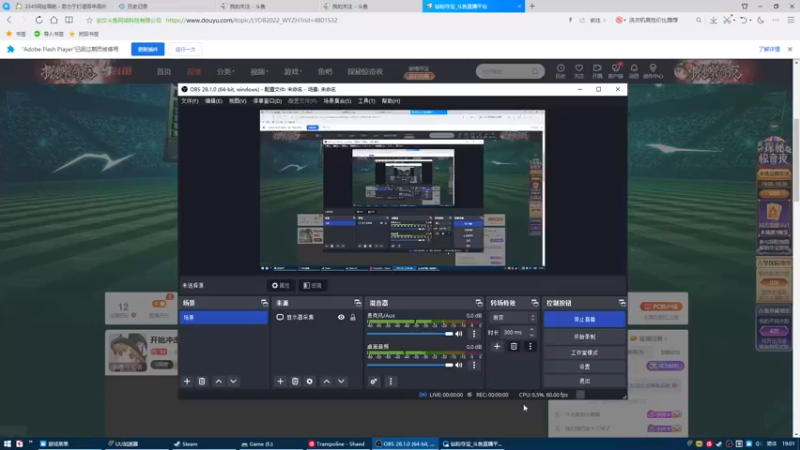Open advanced audio properties gears icon

coord(374,381)
